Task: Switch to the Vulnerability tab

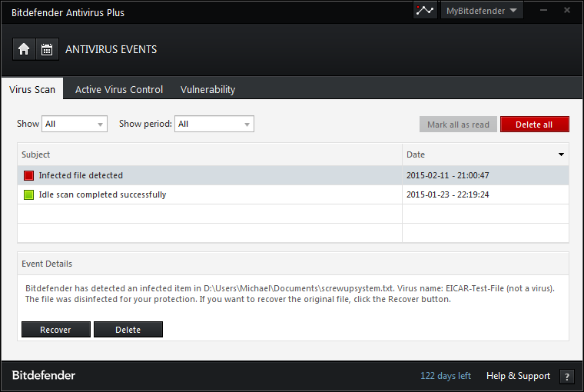Action: [207, 89]
